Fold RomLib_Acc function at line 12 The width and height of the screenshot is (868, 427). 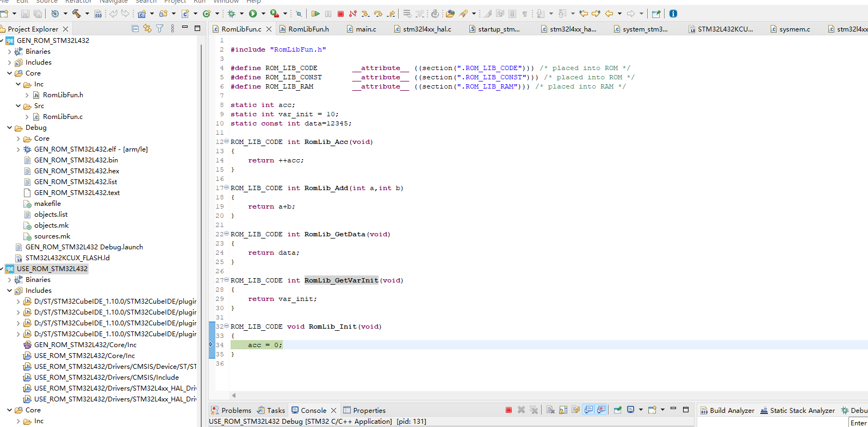(x=227, y=142)
